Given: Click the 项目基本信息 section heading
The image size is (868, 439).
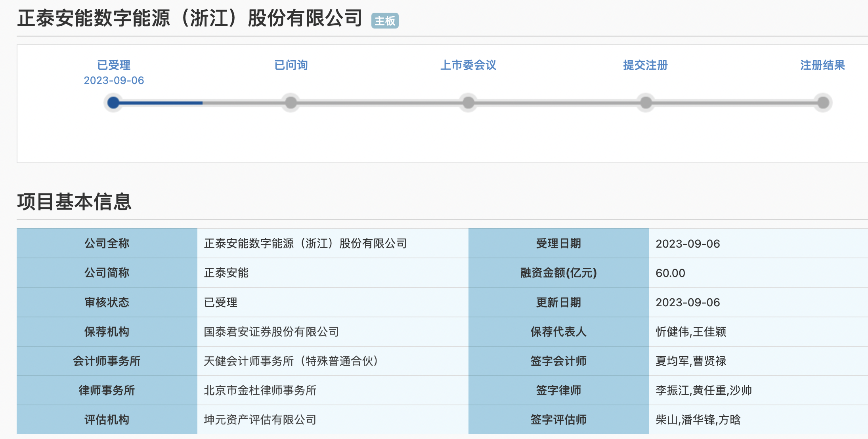Looking at the screenshot, I should 74,202.
